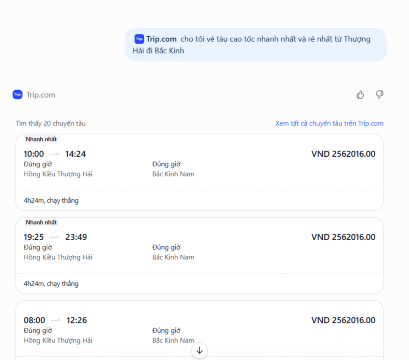Open 'Xem tất cả chuyến tàu trên Trip.com' link

tap(329, 123)
